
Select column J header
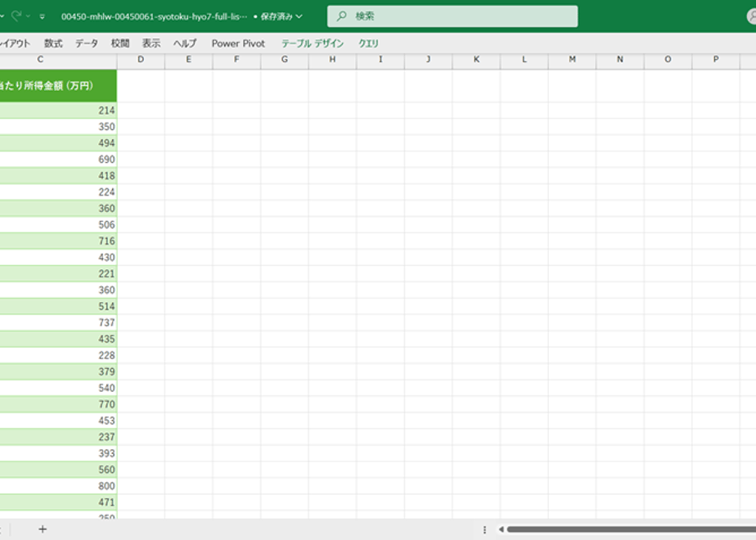[x=428, y=59]
